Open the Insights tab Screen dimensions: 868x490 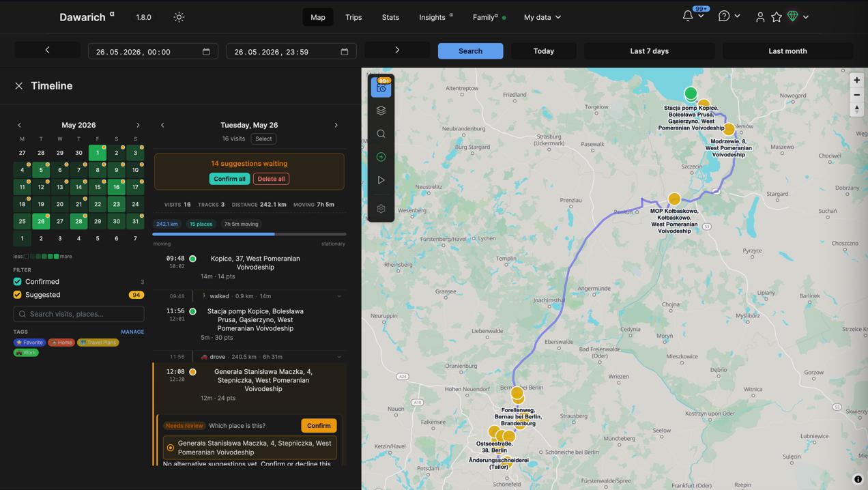[435, 17]
